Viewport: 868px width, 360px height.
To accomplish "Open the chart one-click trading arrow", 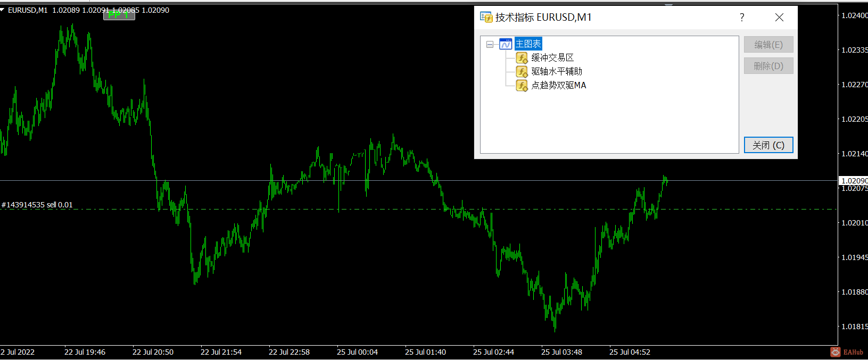I will tap(3, 10).
